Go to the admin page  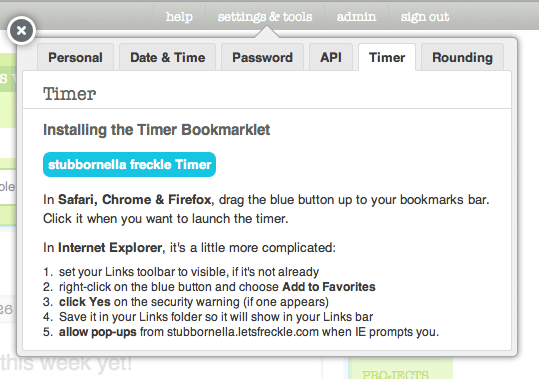coord(356,16)
